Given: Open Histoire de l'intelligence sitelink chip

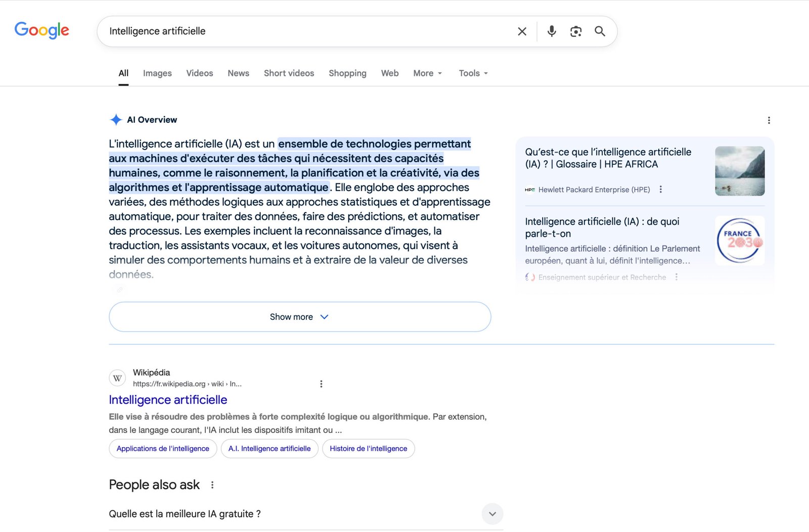Looking at the screenshot, I should 369,449.
